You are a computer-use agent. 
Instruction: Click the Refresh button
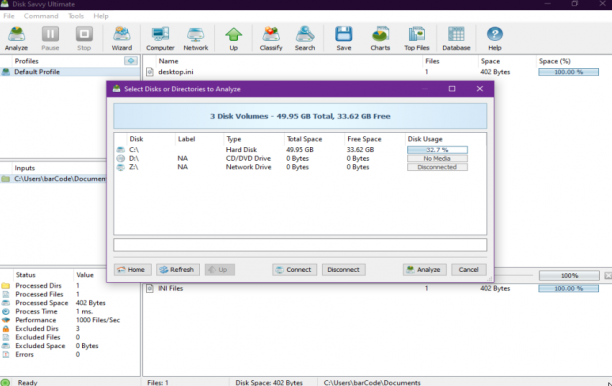click(178, 269)
